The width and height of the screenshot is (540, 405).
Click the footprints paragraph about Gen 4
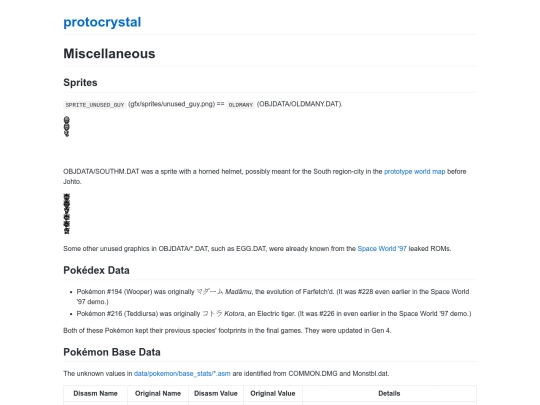tap(227, 331)
